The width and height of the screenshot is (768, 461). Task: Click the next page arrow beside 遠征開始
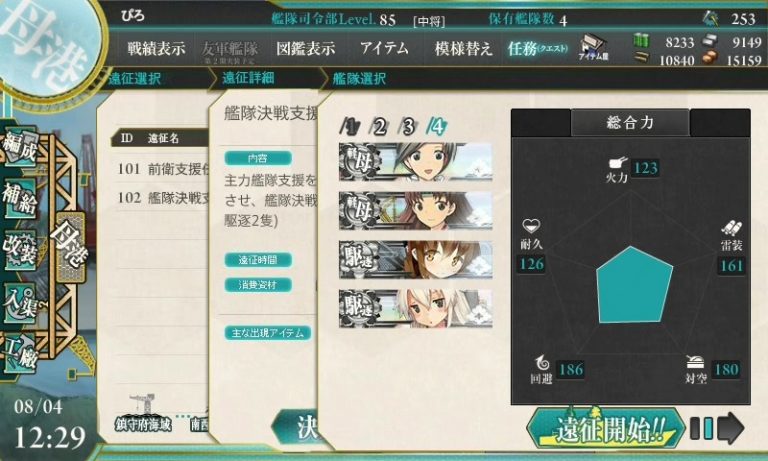point(730,428)
